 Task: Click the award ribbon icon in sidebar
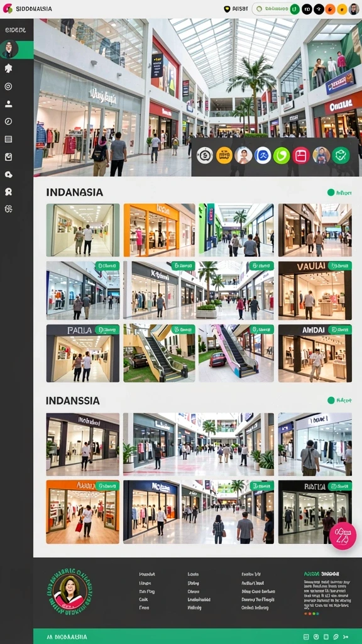coord(8,192)
